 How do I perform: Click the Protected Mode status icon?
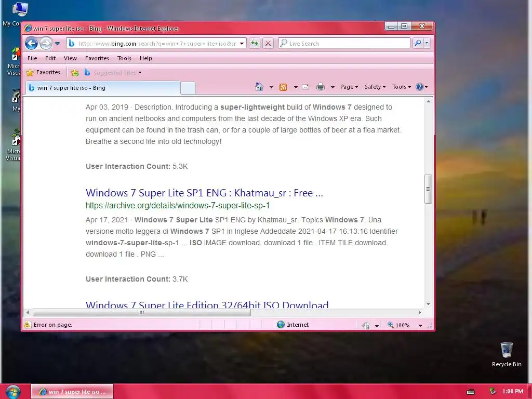click(366, 325)
